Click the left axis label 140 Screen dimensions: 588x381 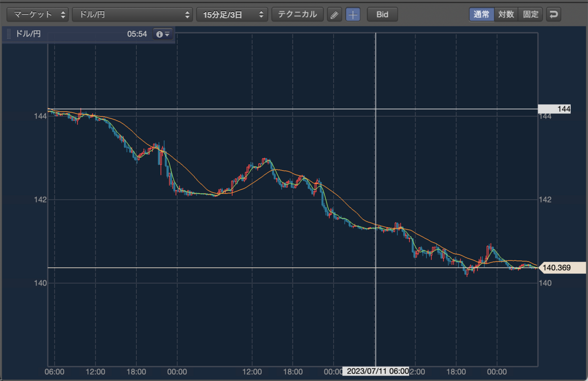pyautogui.click(x=40, y=283)
